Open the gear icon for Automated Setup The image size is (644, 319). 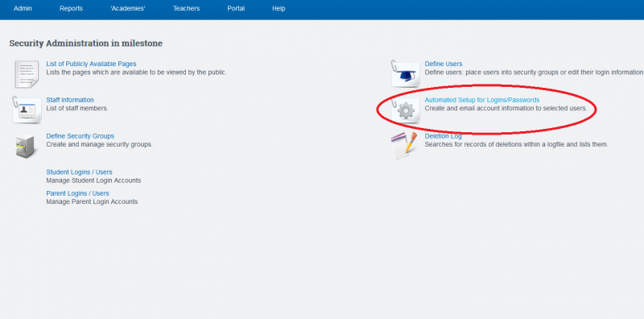(406, 110)
